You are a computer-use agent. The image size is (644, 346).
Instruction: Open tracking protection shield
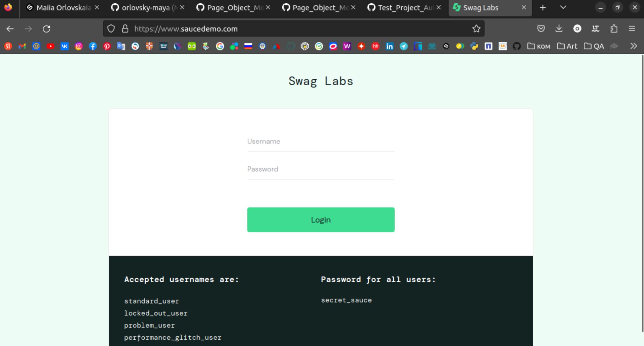[x=111, y=29]
